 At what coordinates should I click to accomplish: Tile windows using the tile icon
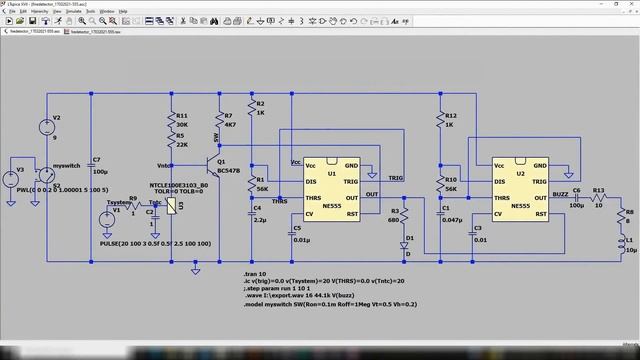point(149,21)
